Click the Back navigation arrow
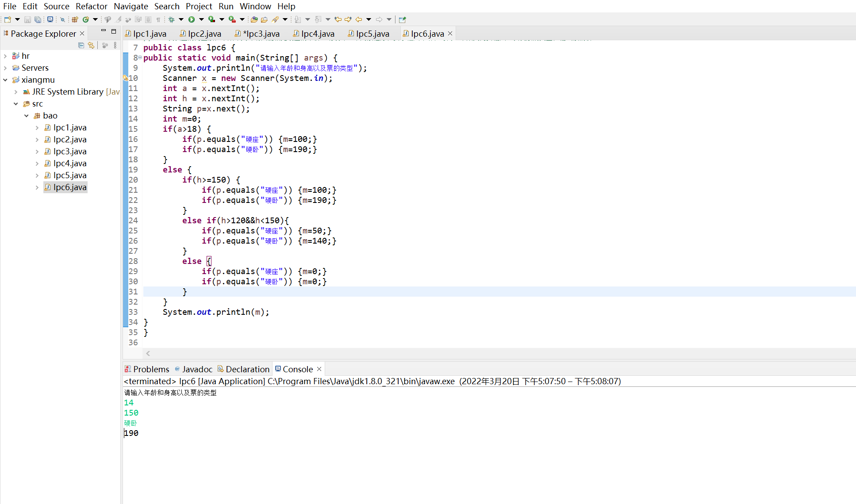 (x=359, y=19)
